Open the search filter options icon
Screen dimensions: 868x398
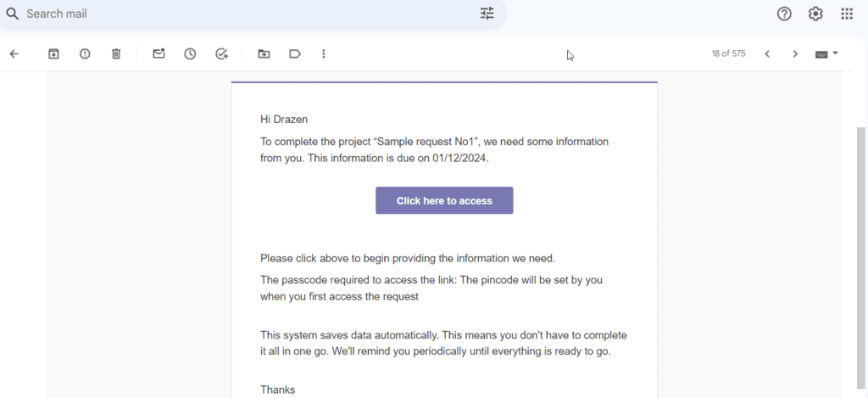point(487,14)
